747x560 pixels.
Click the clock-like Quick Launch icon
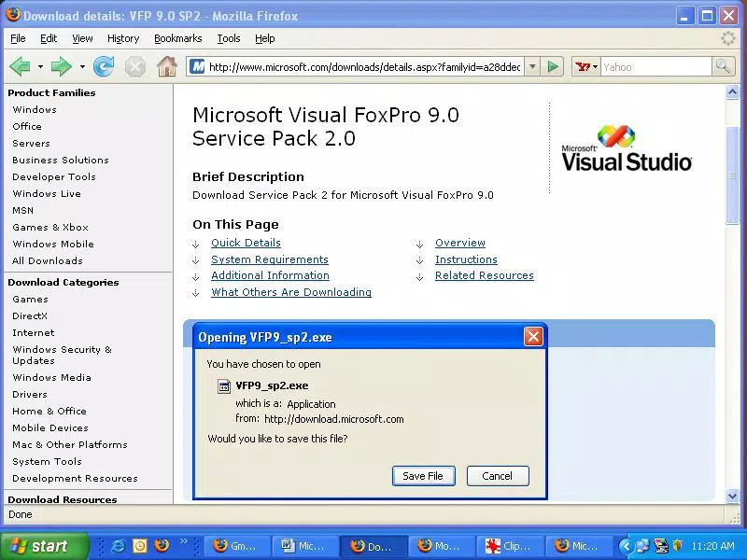[x=140, y=546]
